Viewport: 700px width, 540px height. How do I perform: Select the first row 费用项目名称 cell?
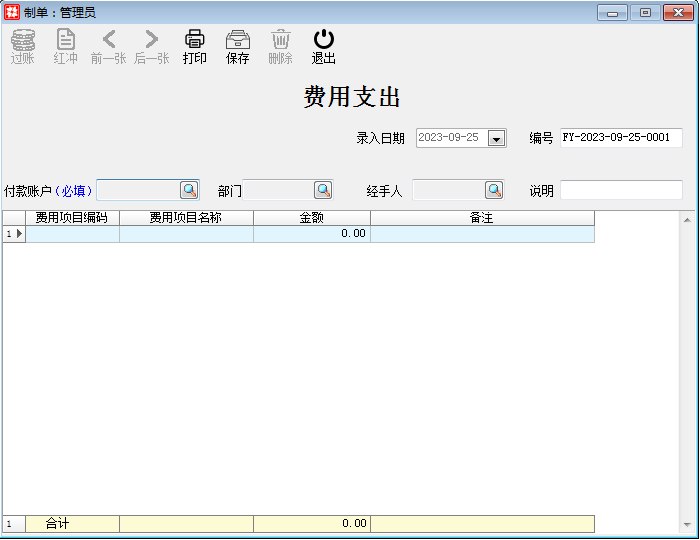(186, 233)
